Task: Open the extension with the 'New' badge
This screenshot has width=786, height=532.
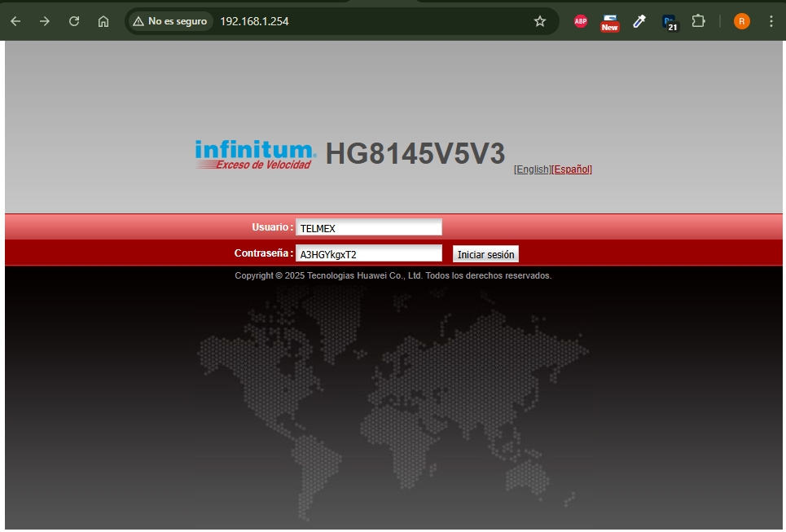Action: tap(609, 22)
